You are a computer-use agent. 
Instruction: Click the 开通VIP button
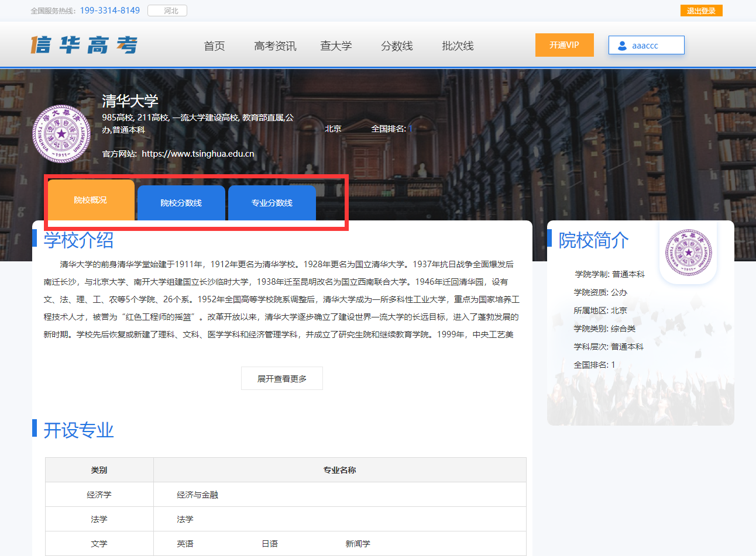click(x=565, y=45)
